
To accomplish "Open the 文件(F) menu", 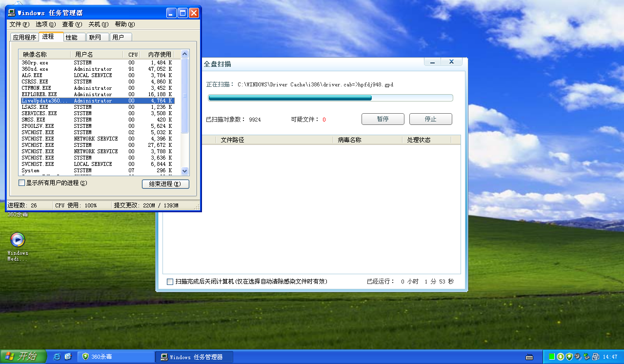I will (x=19, y=24).
